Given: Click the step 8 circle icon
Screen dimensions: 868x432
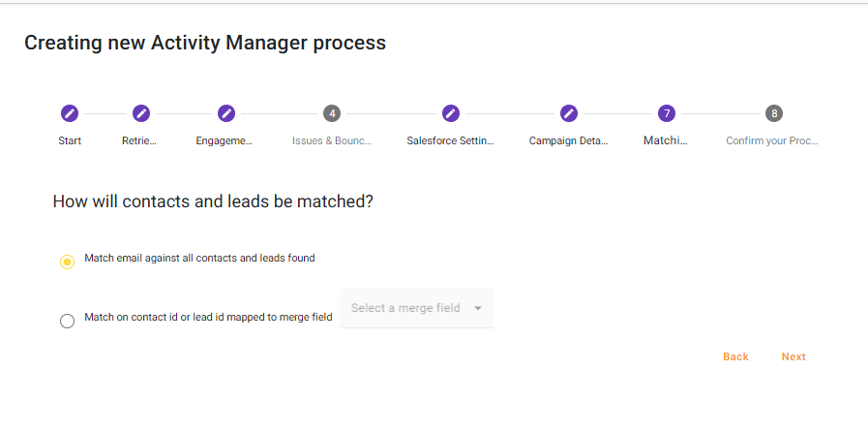Looking at the screenshot, I should pyautogui.click(x=773, y=113).
